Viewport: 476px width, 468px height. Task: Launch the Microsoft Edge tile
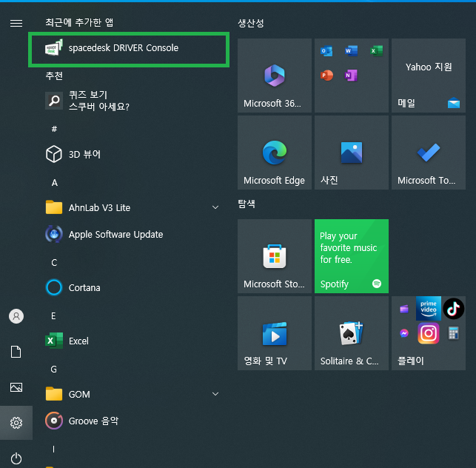[275, 153]
